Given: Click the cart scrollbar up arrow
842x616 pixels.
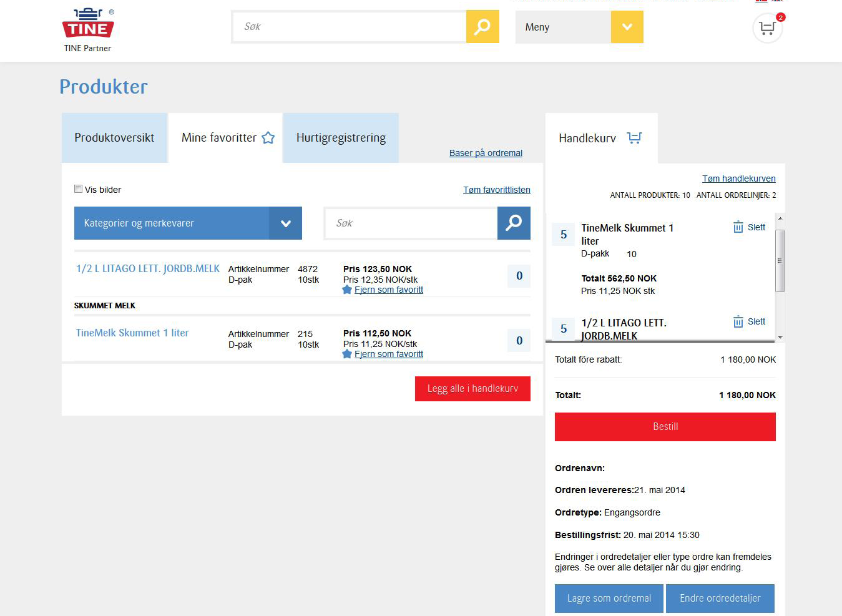Looking at the screenshot, I should point(780,218).
